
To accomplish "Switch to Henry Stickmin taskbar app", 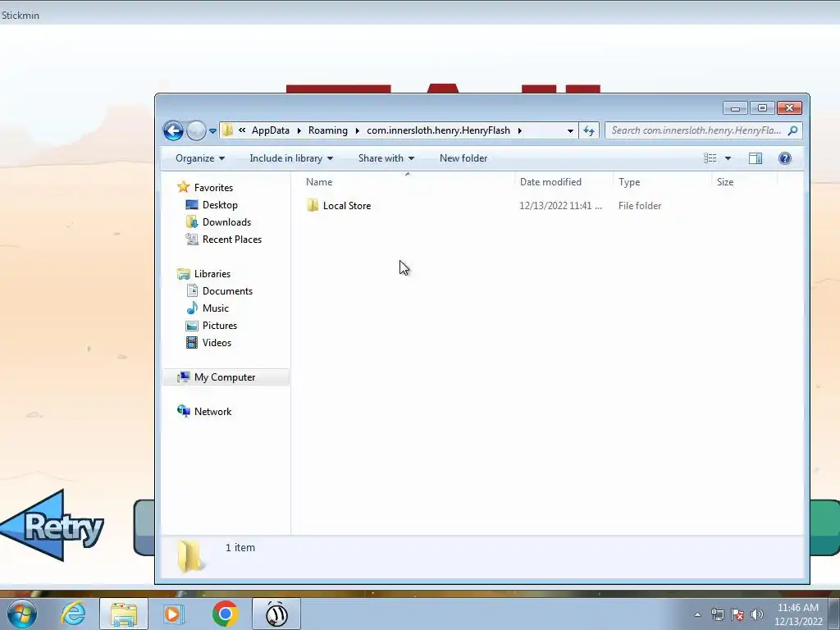I will click(x=276, y=614).
